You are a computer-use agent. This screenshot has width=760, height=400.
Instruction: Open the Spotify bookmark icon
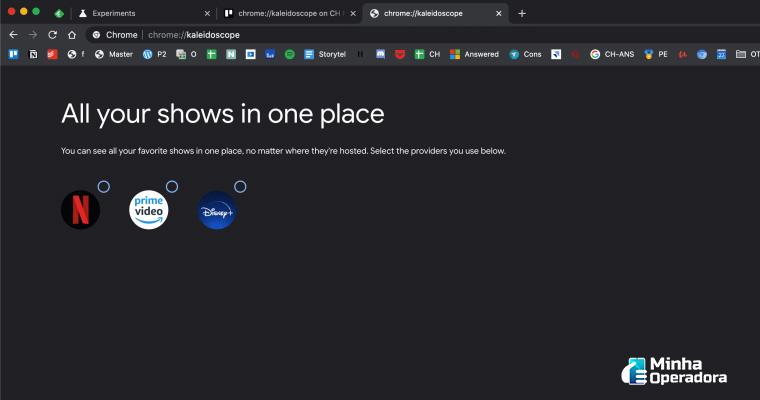tap(289, 54)
